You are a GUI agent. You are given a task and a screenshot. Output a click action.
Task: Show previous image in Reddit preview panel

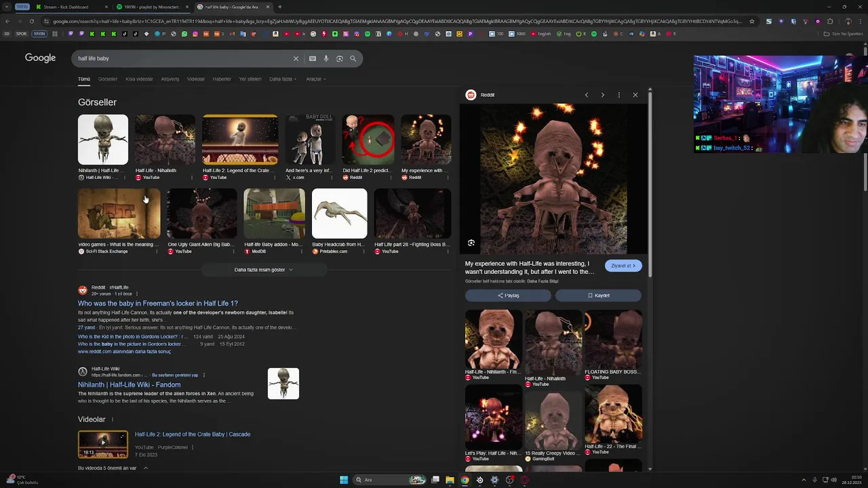coord(587,95)
